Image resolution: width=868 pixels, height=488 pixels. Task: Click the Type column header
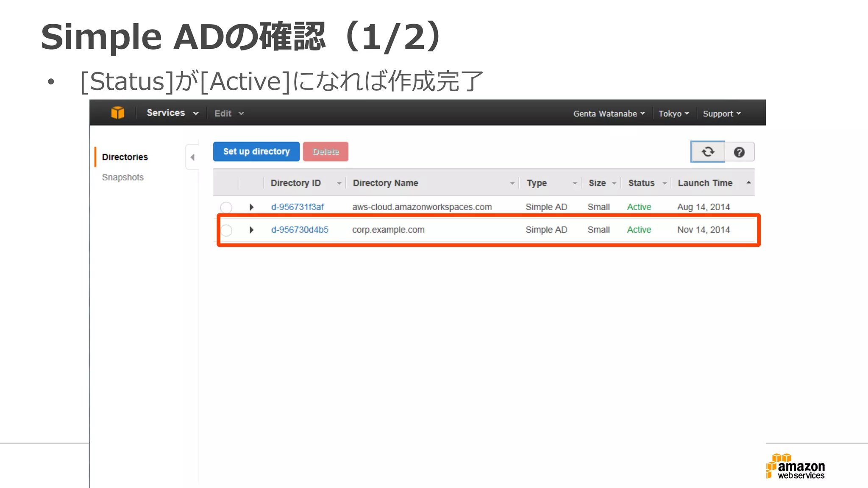537,183
